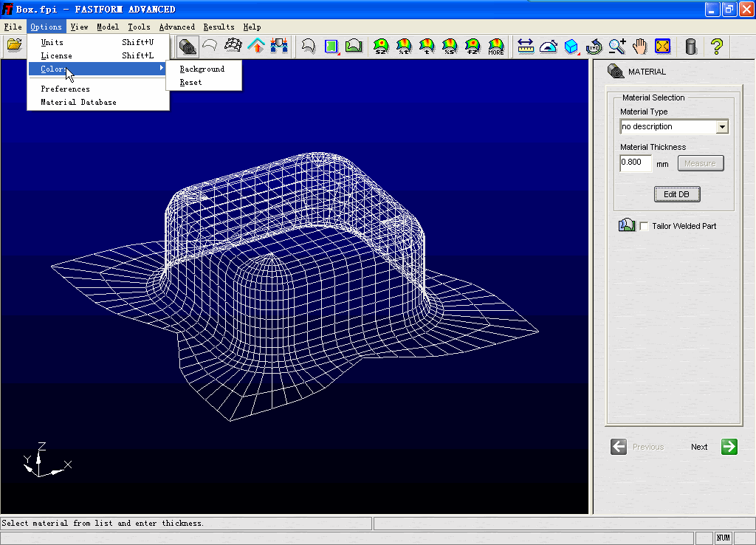
Task: Click the yellow question mark help icon
Action: (717, 47)
